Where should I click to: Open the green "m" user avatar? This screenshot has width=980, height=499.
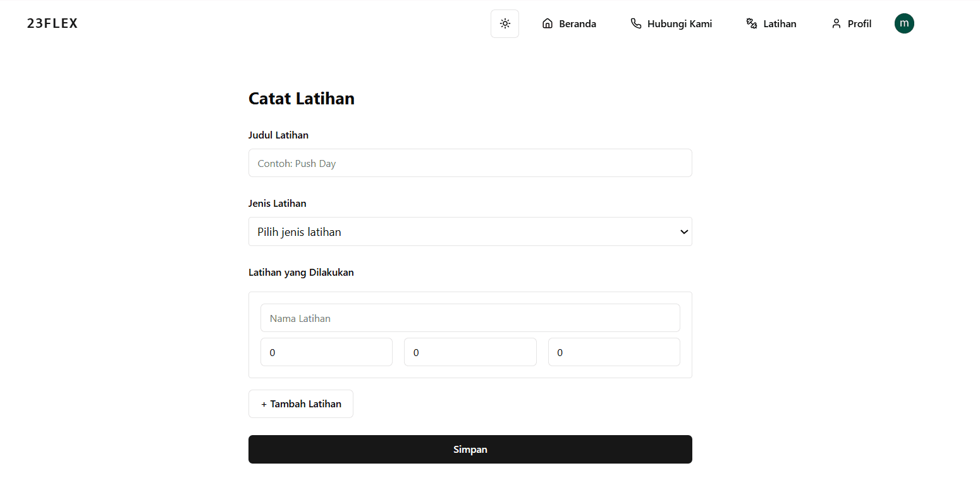(x=904, y=23)
